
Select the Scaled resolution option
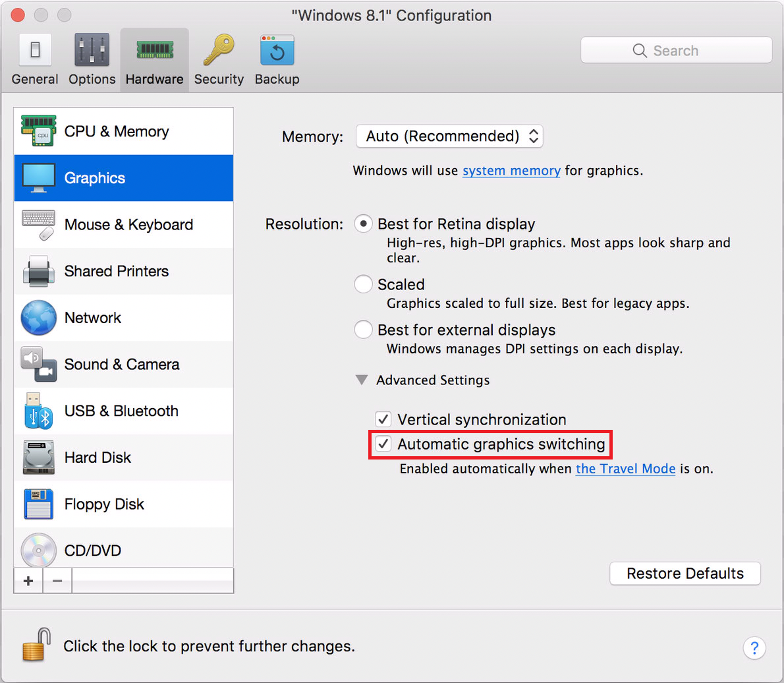point(363,284)
